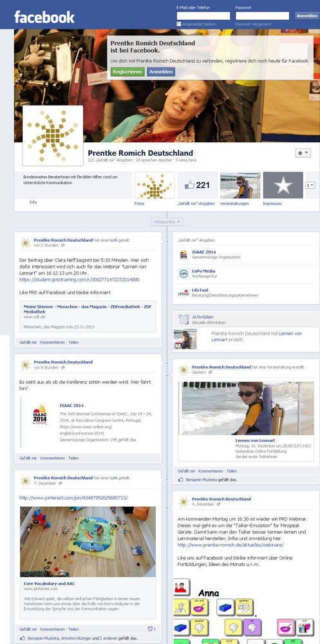Click the Anmelden button in header
The height and width of the screenshot is (644, 320).
click(306, 16)
